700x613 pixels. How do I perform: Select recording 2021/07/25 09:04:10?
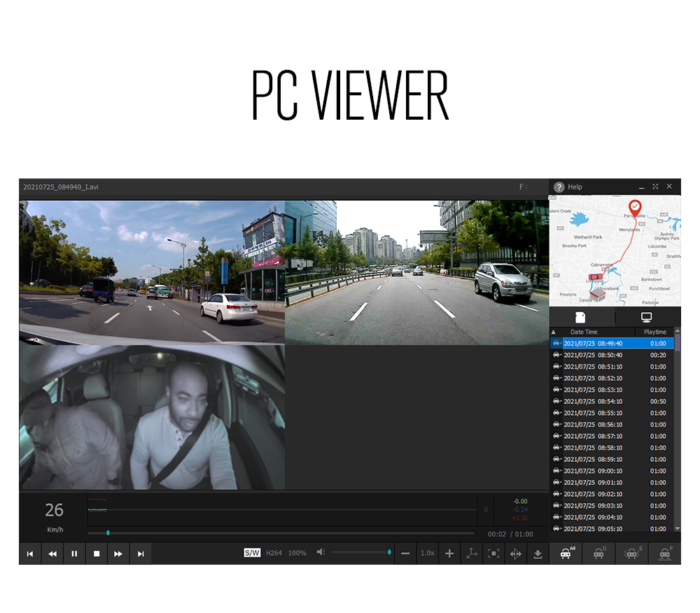point(612,518)
